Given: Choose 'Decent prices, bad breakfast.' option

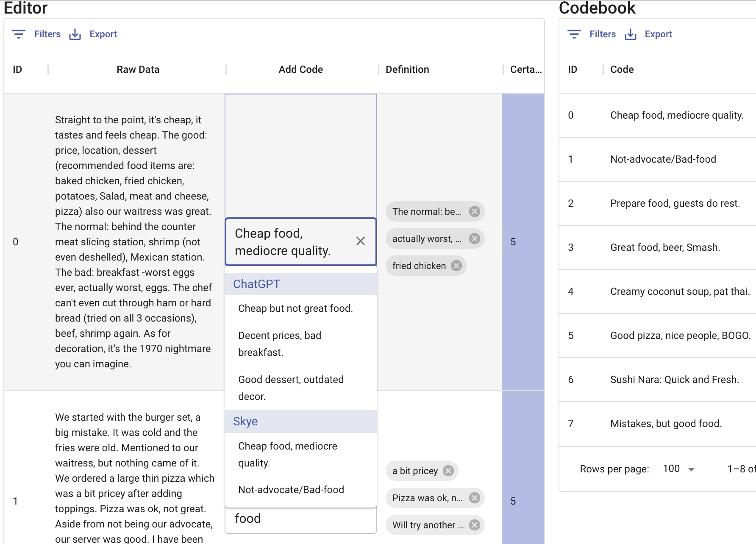Looking at the screenshot, I should click(x=280, y=344).
